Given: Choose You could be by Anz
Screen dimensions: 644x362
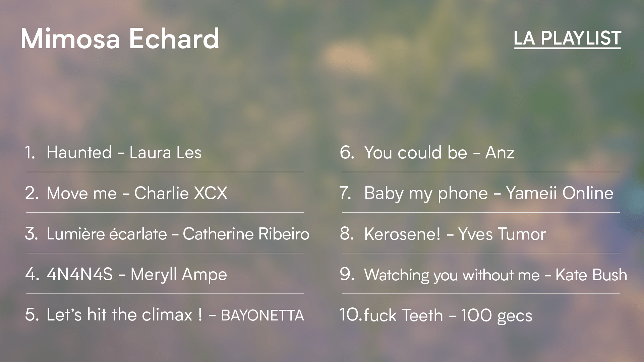Looking at the screenshot, I should 439,152.
